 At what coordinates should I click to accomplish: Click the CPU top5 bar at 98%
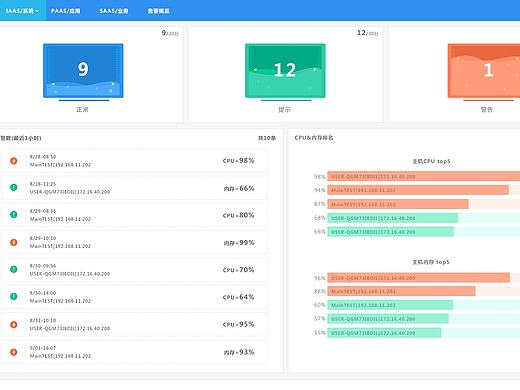click(424, 176)
